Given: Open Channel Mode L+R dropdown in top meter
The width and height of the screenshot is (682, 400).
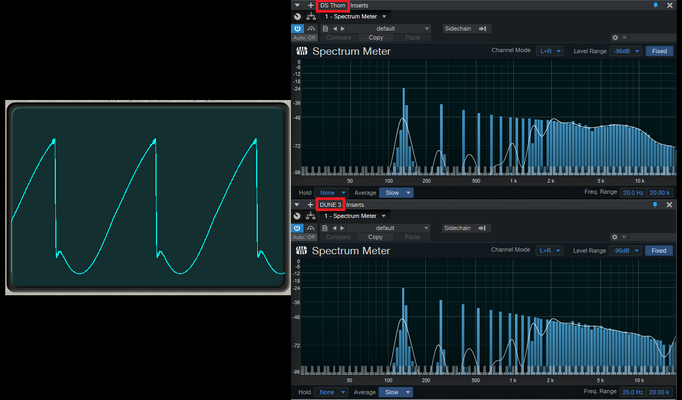Looking at the screenshot, I should [550, 51].
